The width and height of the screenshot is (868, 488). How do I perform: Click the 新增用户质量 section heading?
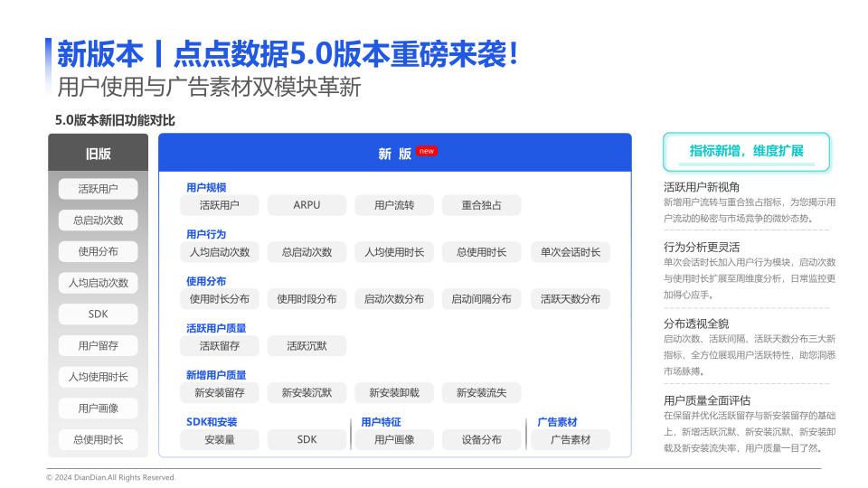click(216, 375)
